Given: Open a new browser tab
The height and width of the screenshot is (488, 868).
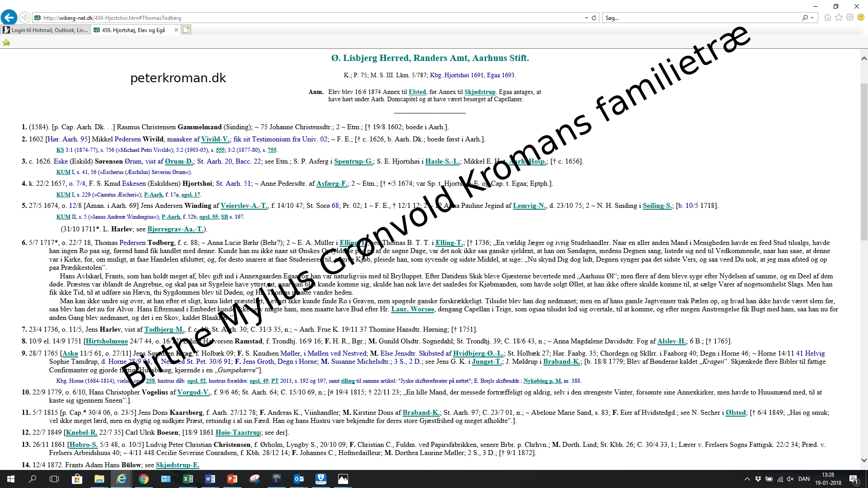Looking at the screenshot, I should 186,30.
